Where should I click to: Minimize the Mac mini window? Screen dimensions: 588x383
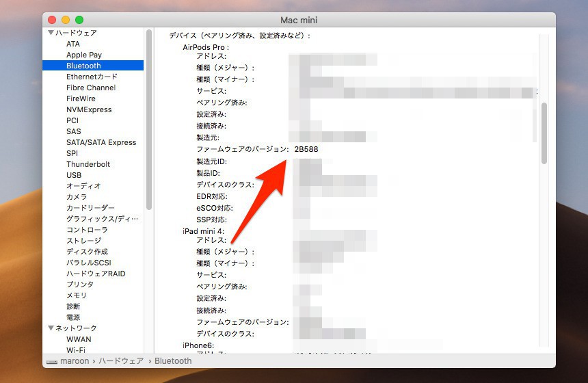[66, 20]
